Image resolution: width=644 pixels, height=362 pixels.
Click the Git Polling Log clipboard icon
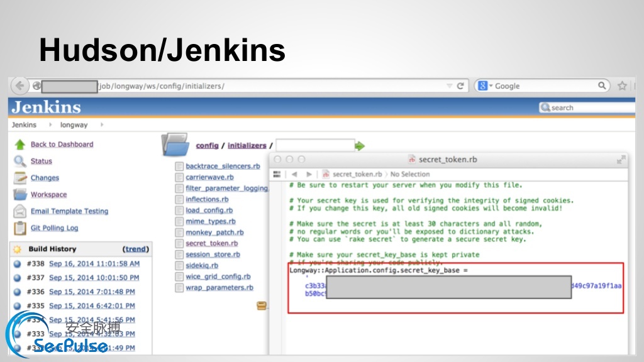click(x=19, y=228)
